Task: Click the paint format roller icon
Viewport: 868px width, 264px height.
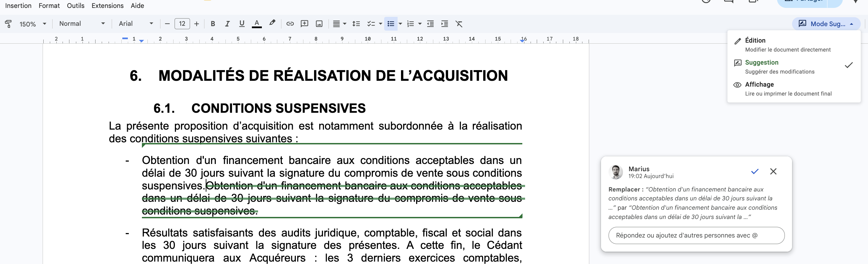Action: [8, 24]
